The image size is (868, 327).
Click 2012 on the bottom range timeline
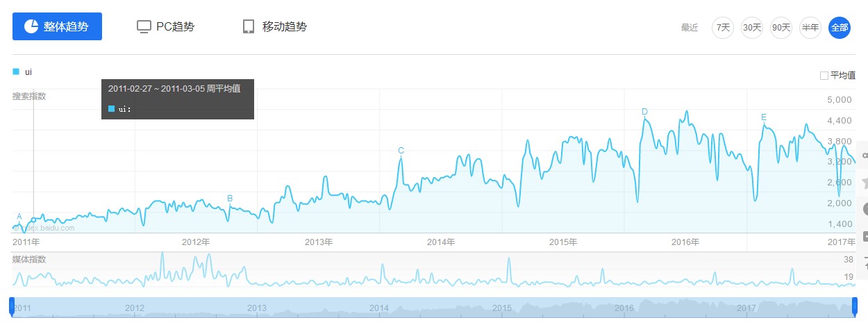135,308
